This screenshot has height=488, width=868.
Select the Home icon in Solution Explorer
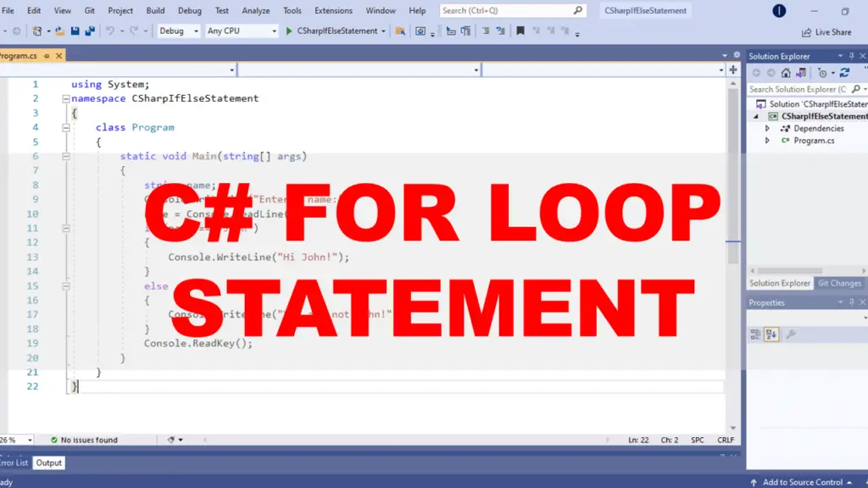coord(786,74)
